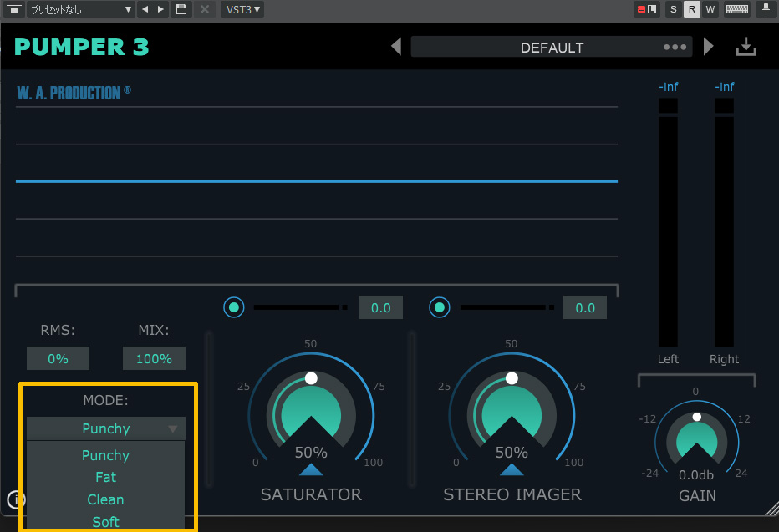779x532 pixels.
Task: Expand the VST3 format dropdown
Action: pos(243,9)
